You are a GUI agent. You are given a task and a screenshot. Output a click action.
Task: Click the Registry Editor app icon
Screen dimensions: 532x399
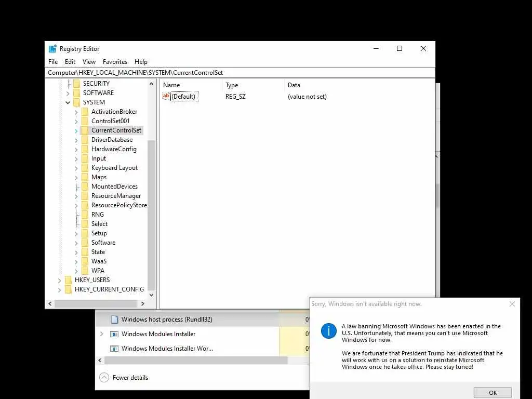coord(52,48)
